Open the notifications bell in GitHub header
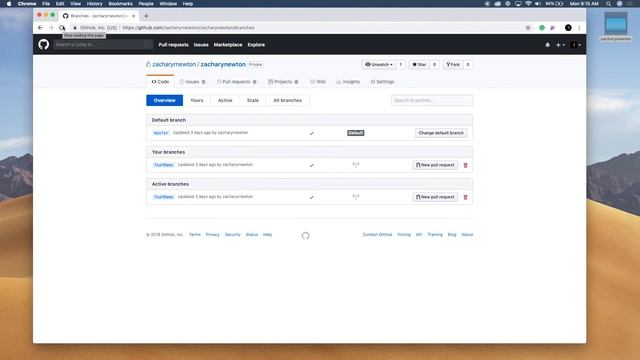 (x=547, y=45)
